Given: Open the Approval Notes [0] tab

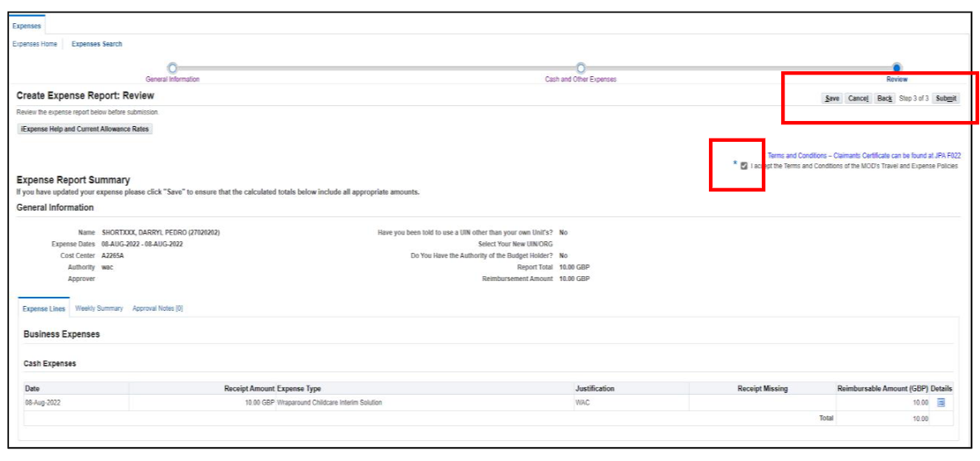Looking at the screenshot, I should (x=158, y=308).
